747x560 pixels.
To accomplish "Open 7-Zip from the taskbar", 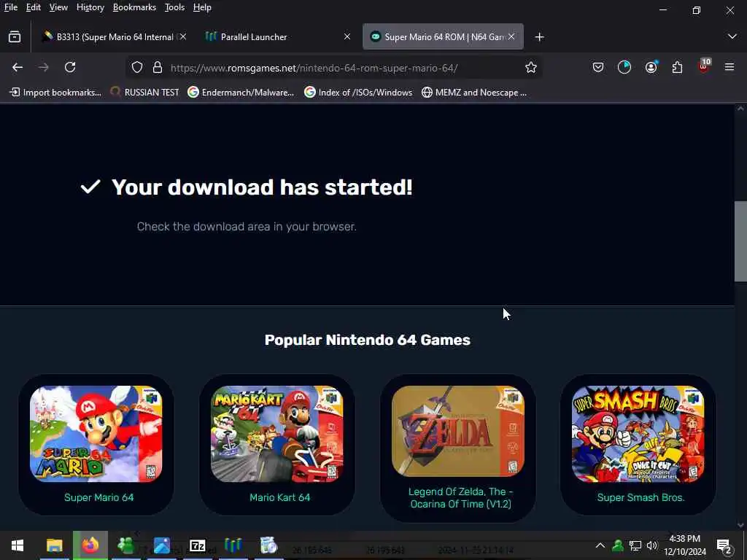I will pos(197,545).
